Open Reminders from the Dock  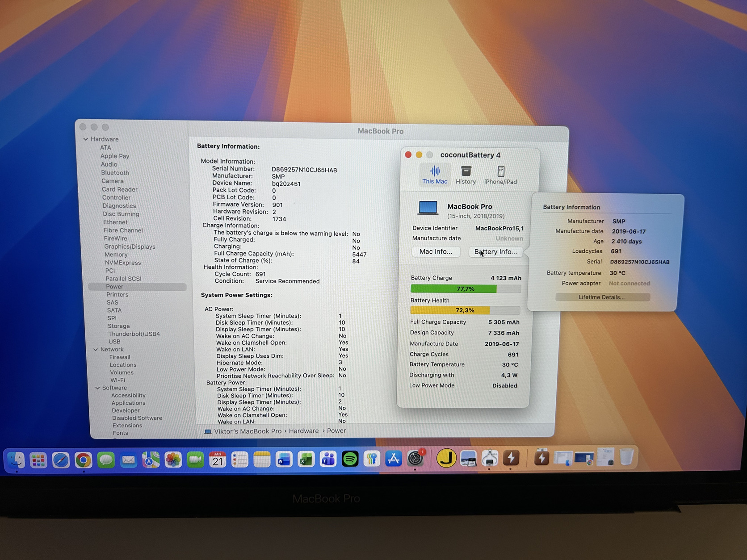pyautogui.click(x=240, y=459)
